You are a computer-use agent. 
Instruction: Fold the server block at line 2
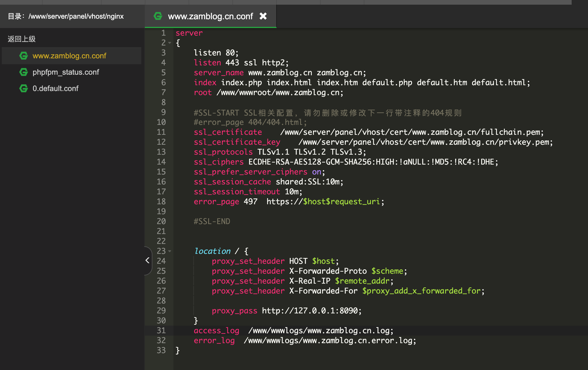[x=170, y=43]
